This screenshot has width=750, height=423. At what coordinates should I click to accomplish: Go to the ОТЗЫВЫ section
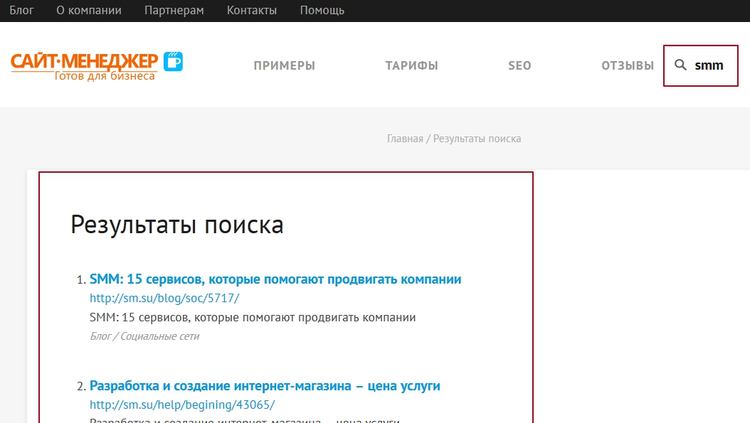627,66
